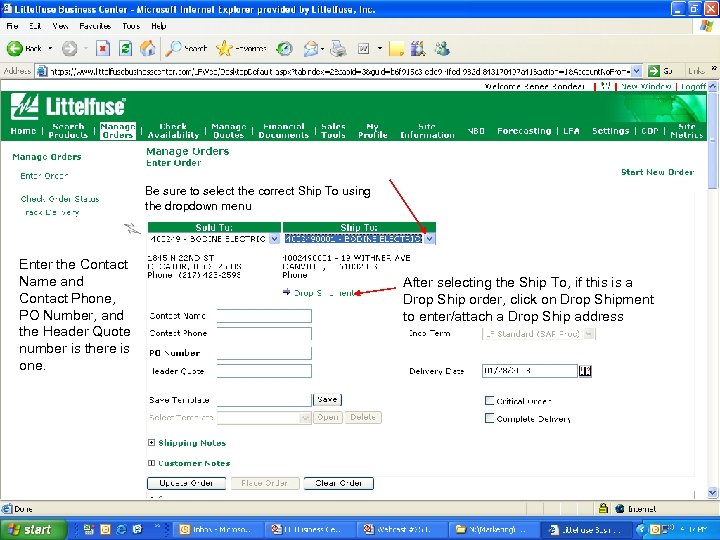
Task: Click into the Save Template name field
Action: coord(264,399)
